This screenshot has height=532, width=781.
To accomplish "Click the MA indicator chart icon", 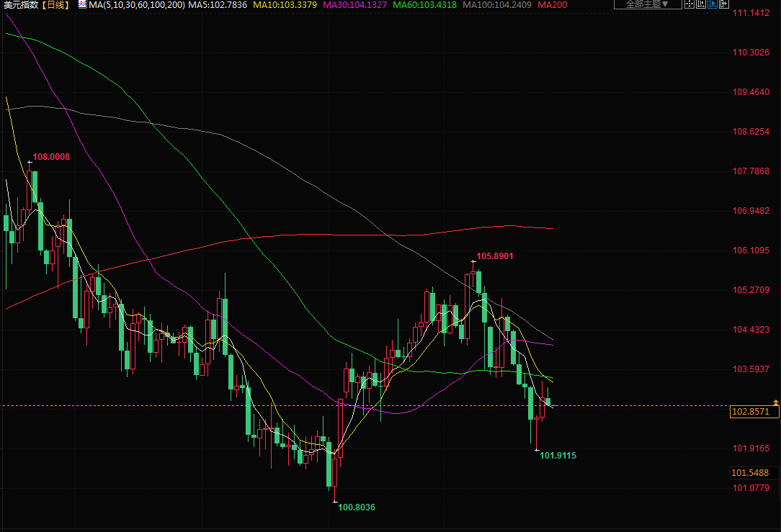I will pos(81,5).
